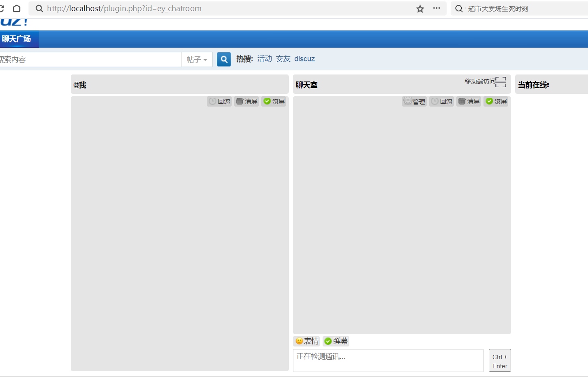Toggle the 弹幕 option
The width and height of the screenshot is (588, 379).
(336, 341)
